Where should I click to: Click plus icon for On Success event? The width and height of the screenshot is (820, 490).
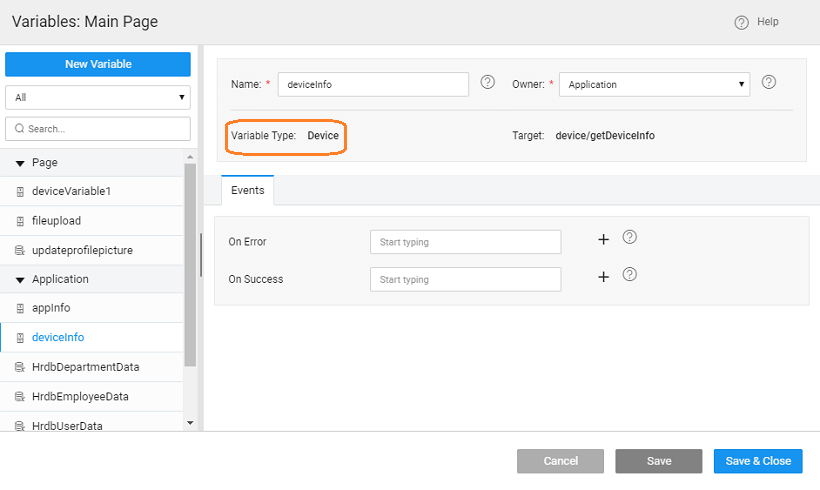click(x=603, y=277)
